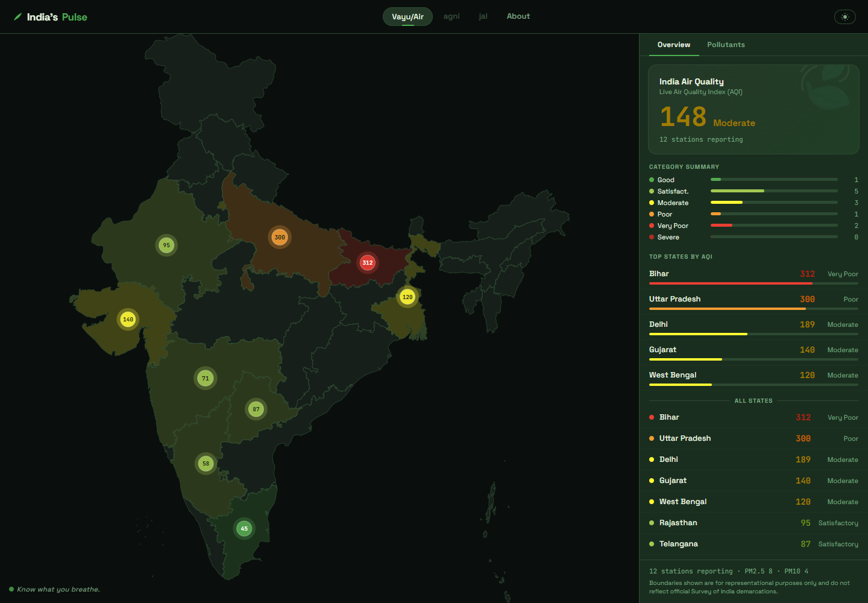Select the 58 AQI map marker

[x=206, y=463]
